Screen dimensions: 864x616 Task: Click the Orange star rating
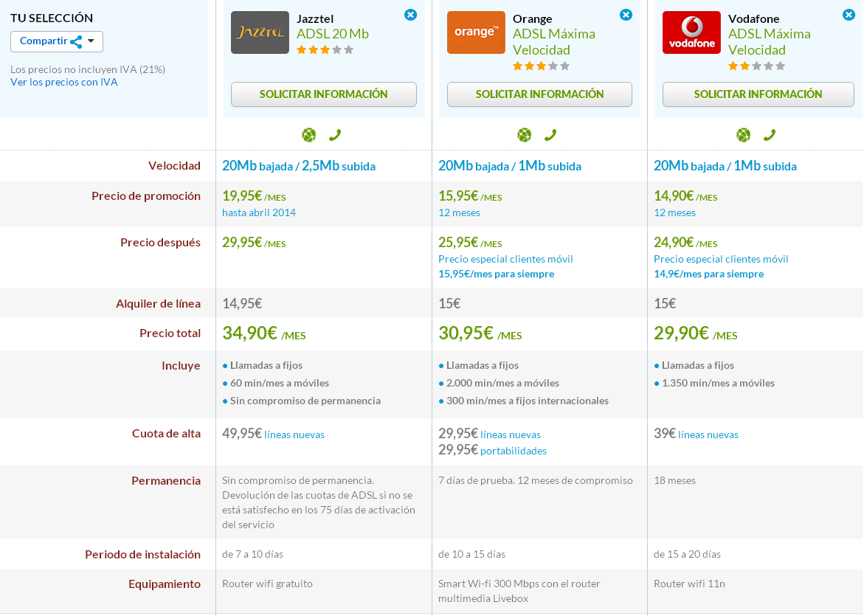click(541, 66)
